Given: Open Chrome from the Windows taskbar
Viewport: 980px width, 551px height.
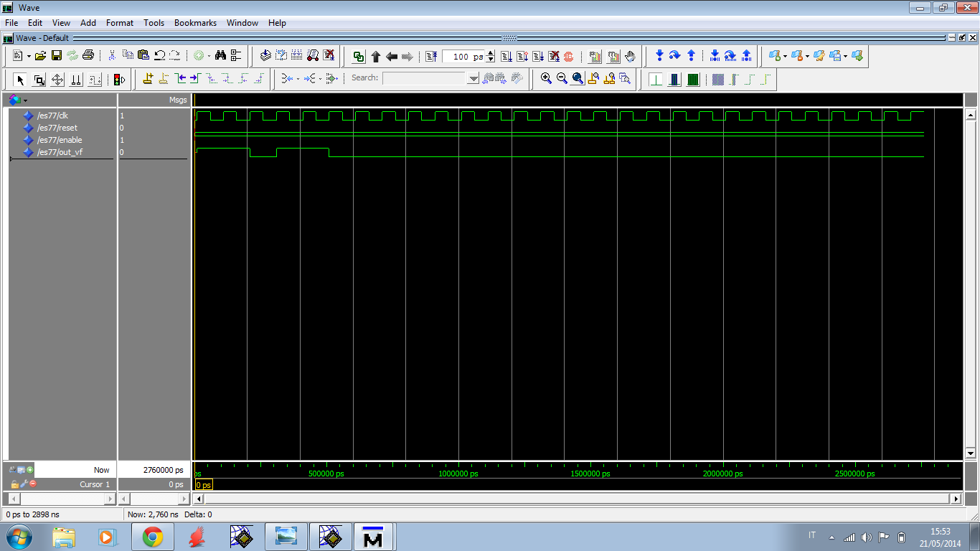Looking at the screenshot, I should 152,537.
